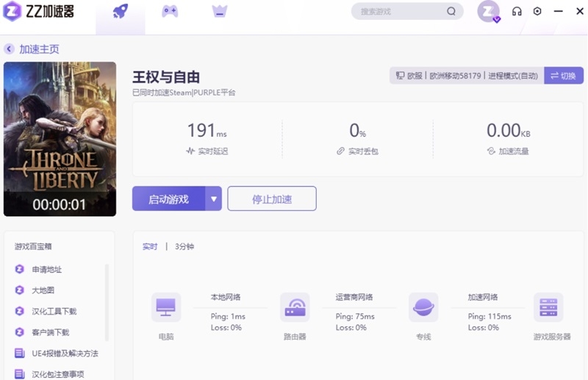Select the 欧服 server info label

[x=409, y=76]
